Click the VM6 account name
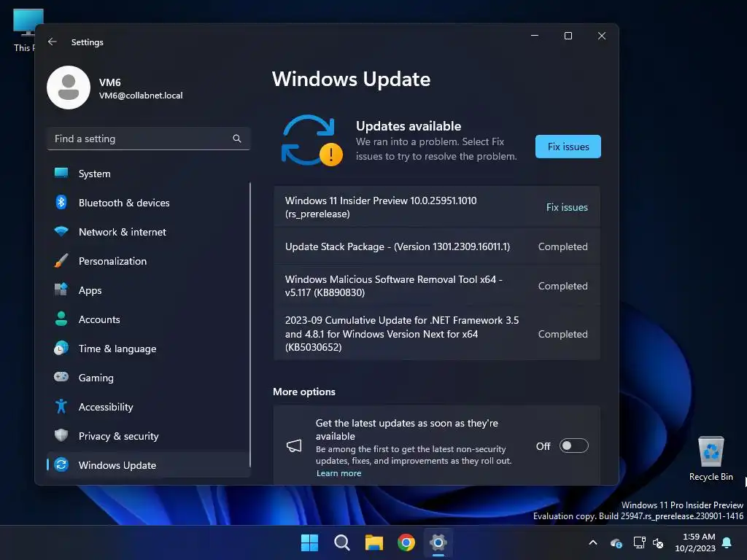This screenshot has width=747, height=560. [110, 82]
